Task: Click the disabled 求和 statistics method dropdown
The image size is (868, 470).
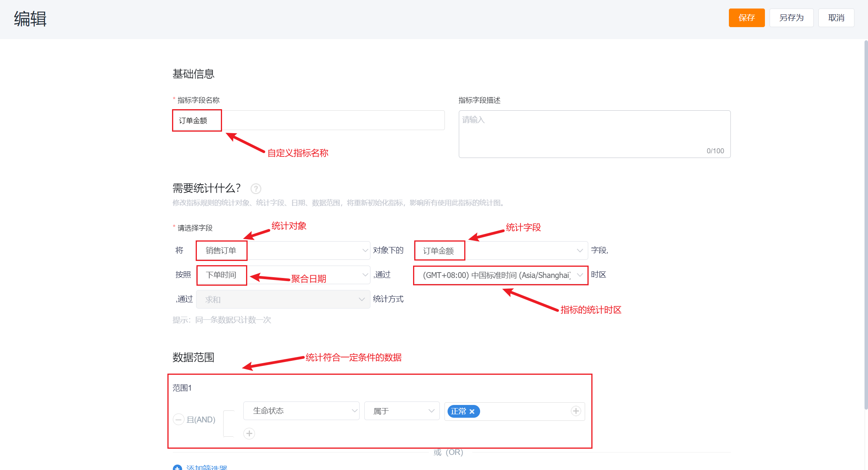Action: (x=283, y=299)
